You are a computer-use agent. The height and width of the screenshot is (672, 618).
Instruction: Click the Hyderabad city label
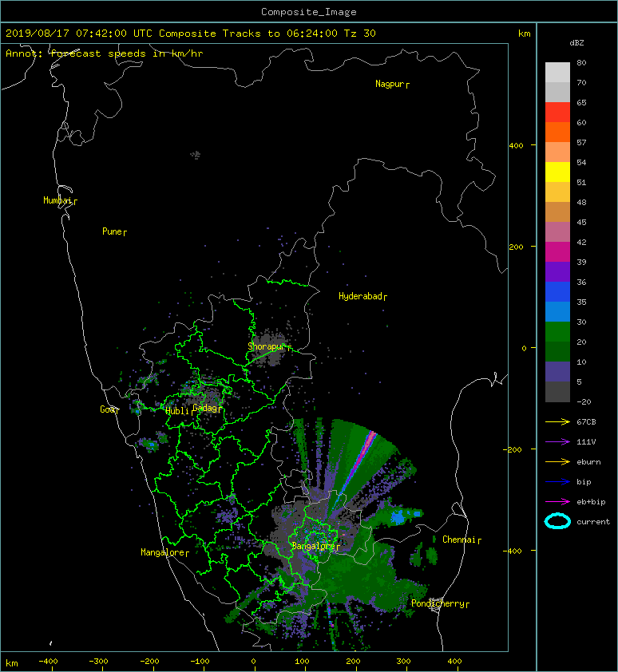[360, 296]
